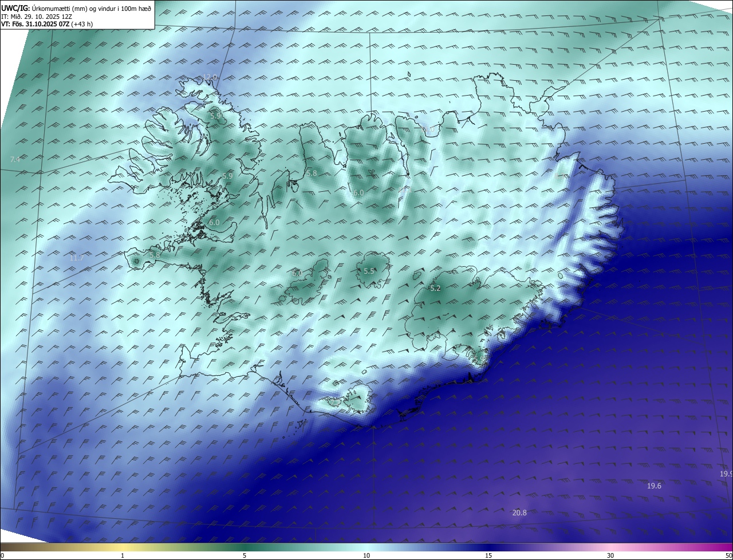This screenshot has width=733, height=560.
Task: Click the colorbar tick label '5'
Action: coord(245,555)
